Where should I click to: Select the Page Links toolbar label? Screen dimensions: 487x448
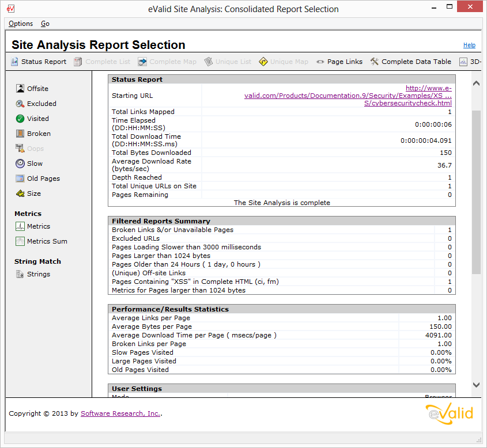pos(345,62)
